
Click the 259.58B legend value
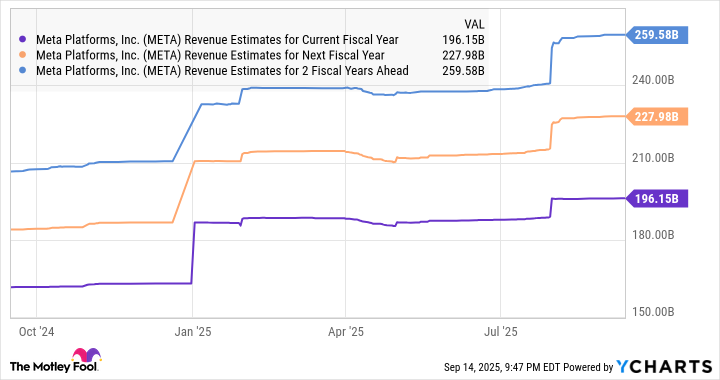(x=463, y=71)
